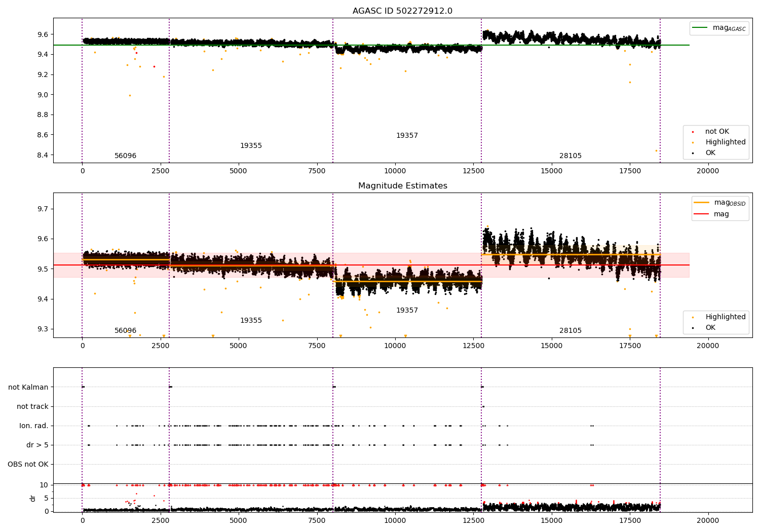This screenshot has width=760, height=532.
Task: Click OBSID label 19357 in the middle plot
Action: point(407,311)
